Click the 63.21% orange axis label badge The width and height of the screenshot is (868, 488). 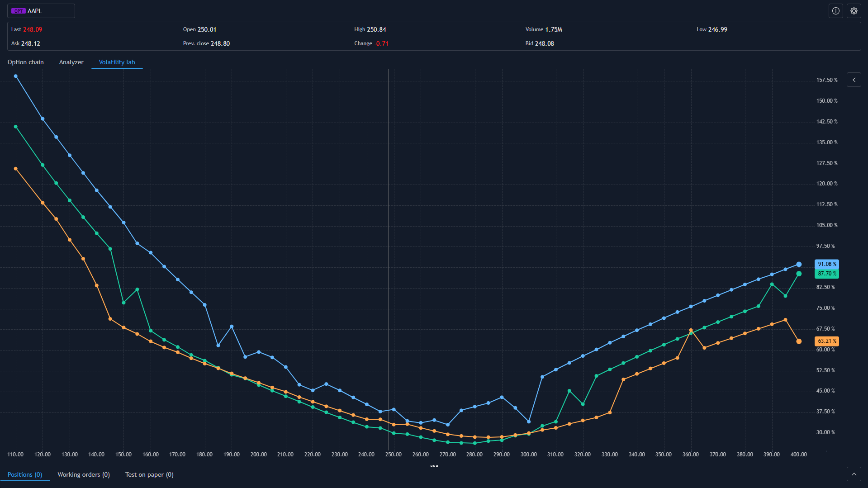826,341
